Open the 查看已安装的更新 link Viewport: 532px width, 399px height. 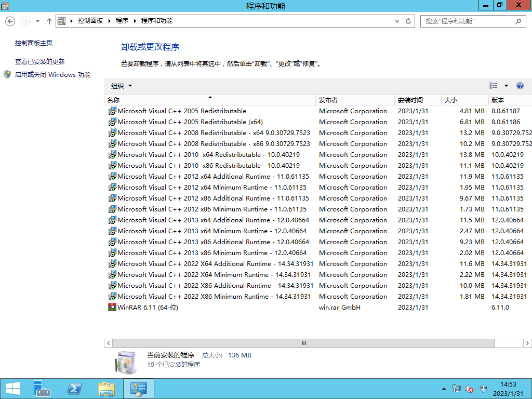click(40, 61)
